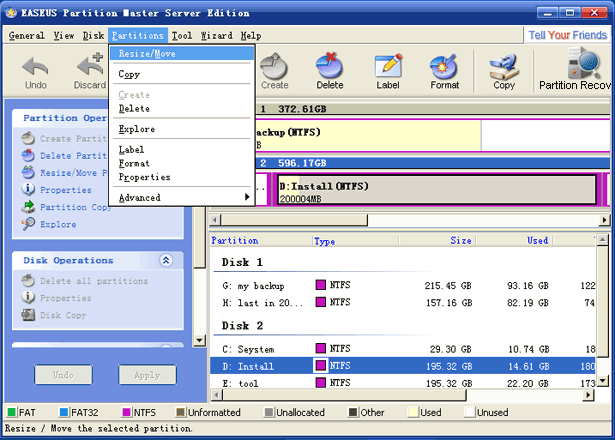615x440 pixels.
Task: Click the Disk Copy sidebar icon
Action: click(28, 315)
